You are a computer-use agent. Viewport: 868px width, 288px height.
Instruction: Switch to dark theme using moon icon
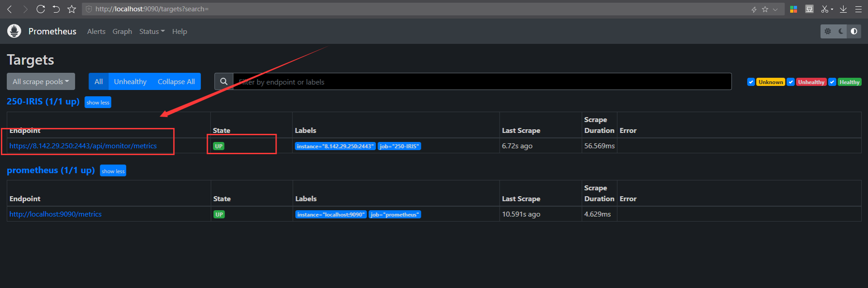(x=841, y=31)
